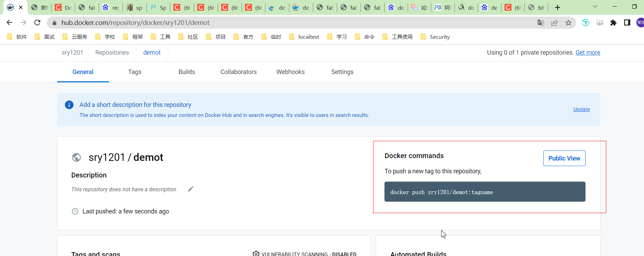Open the repository Settings tab
The width and height of the screenshot is (644, 256).
click(343, 72)
